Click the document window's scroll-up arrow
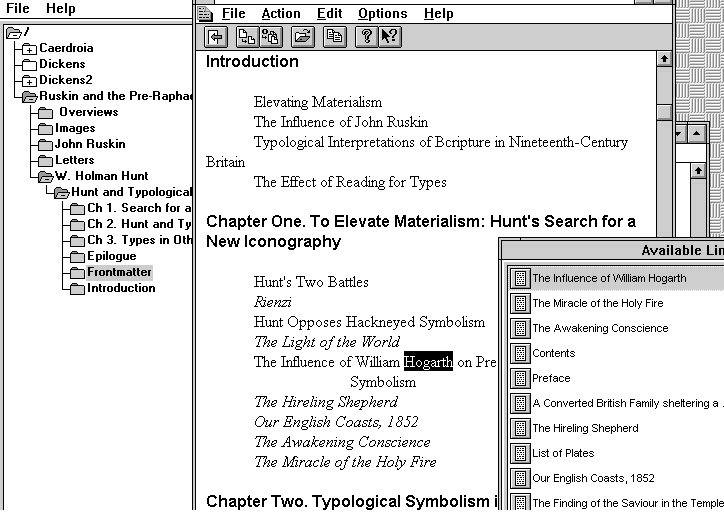This screenshot has width=724, height=514. tap(664, 59)
